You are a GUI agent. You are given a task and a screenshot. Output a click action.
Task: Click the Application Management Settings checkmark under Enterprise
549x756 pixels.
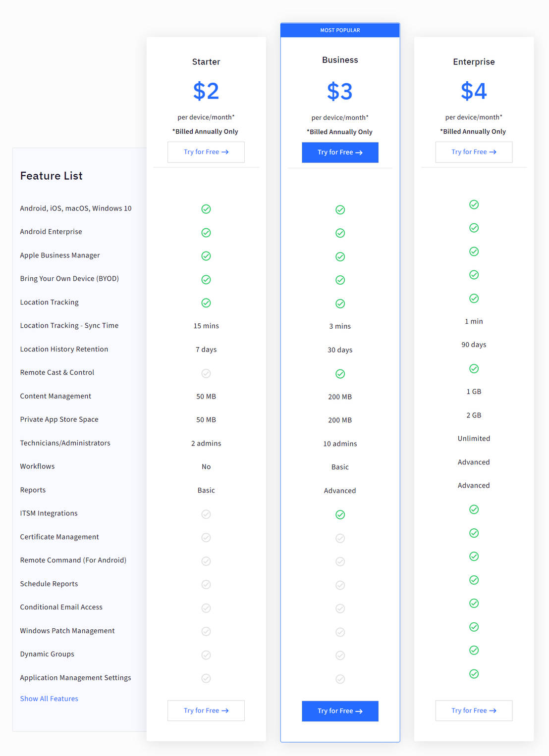[x=474, y=674]
